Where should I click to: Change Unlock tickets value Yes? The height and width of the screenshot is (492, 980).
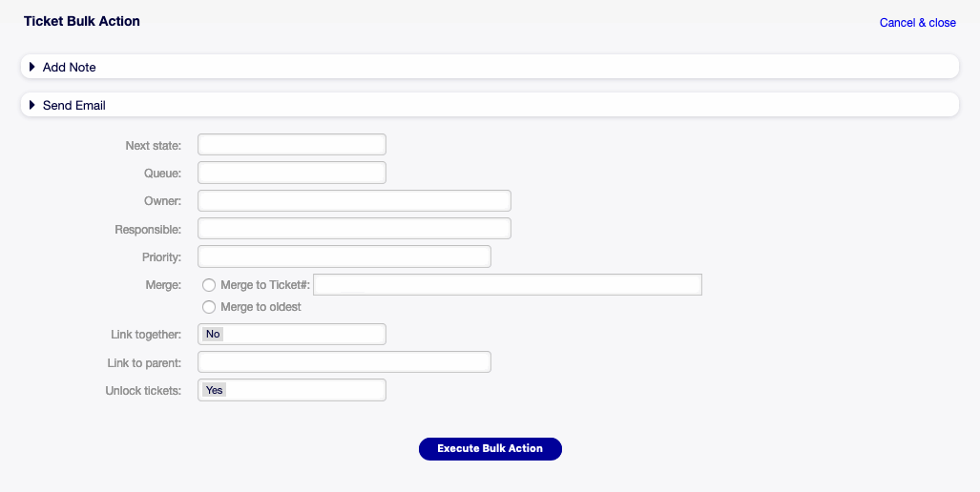[x=291, y=390]
